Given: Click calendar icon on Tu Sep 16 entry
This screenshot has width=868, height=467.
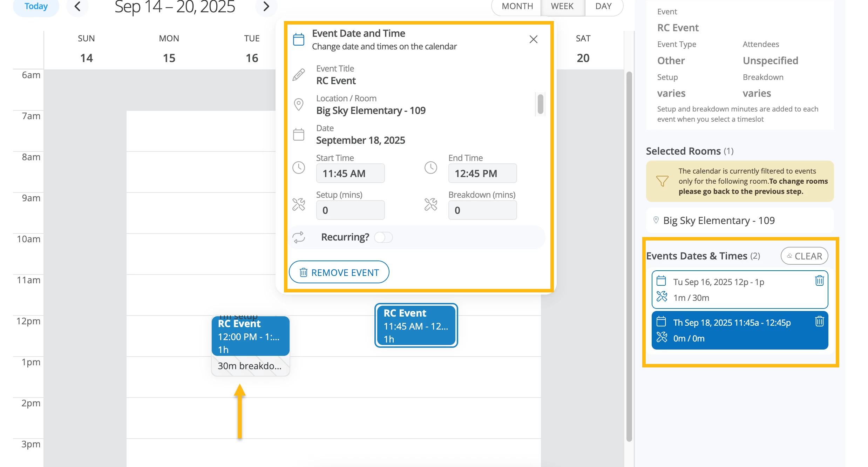Looking at the screenshot, I should [661, 281].
